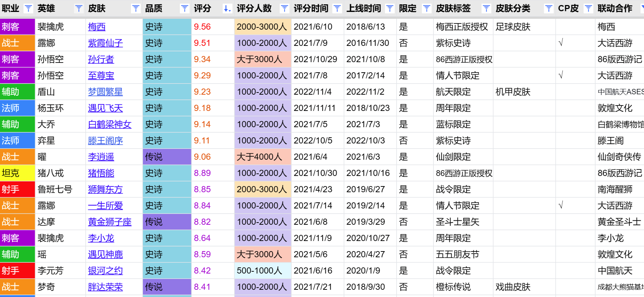This screenshot has height=297, width=644.
Task: Open filter for 皮肤标签 column
Action: (486, 8)
